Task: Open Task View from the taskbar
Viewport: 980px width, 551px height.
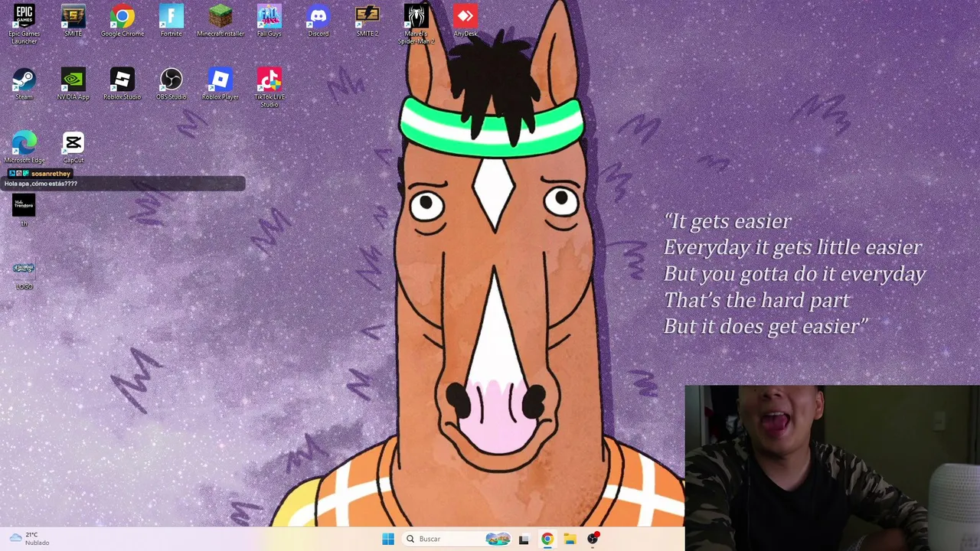Action: [524, 539]
